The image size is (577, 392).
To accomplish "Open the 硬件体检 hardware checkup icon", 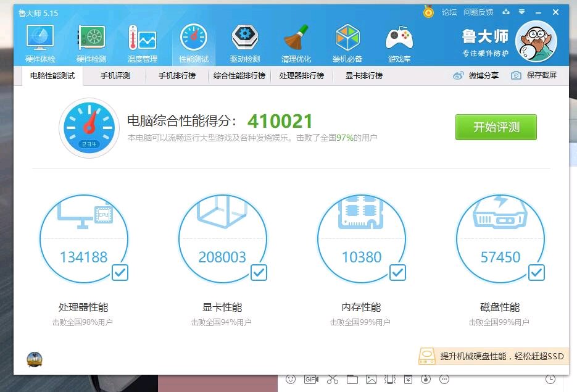I will click(x=40, y=43).
